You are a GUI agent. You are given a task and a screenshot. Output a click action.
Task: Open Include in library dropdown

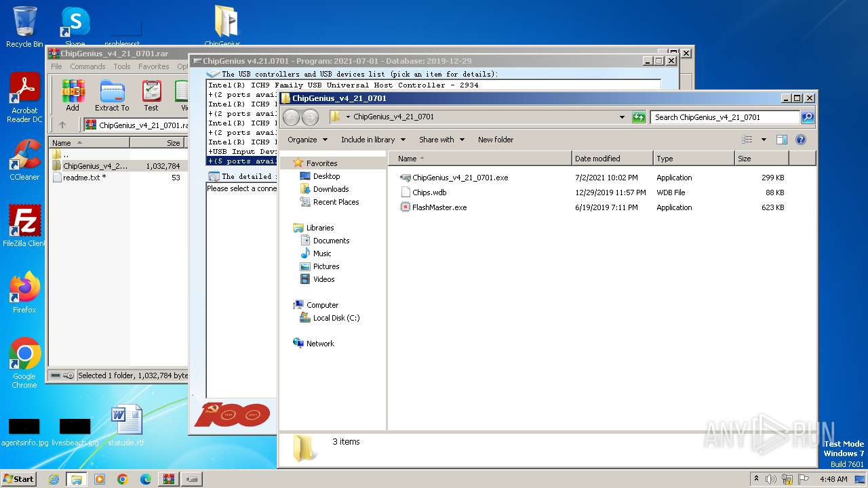click(x=373, y=140)
